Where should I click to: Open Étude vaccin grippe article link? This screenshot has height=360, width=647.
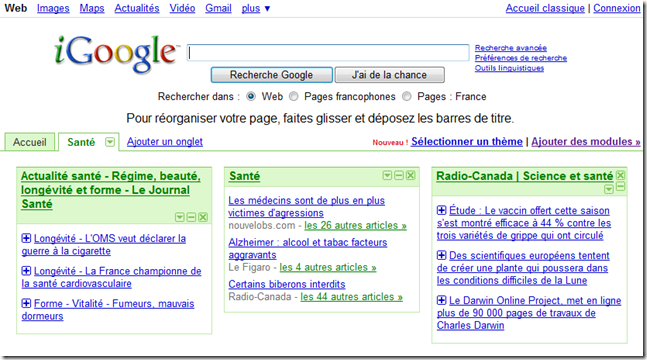tap(524, 223)
